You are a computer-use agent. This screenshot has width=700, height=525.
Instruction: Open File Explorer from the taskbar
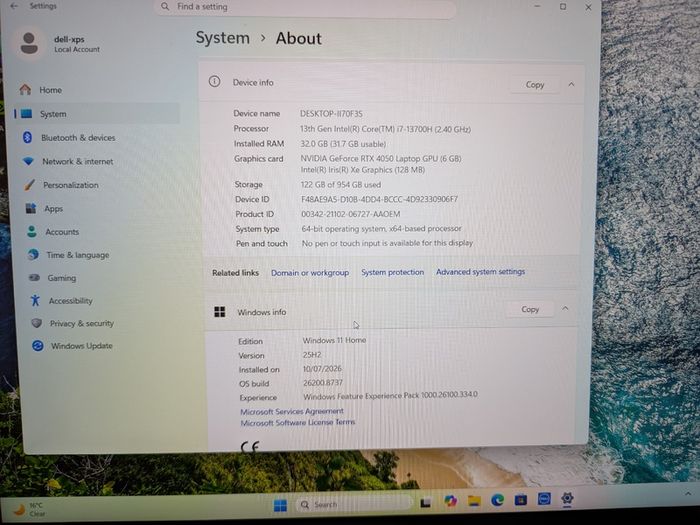[x=474, y=501]
